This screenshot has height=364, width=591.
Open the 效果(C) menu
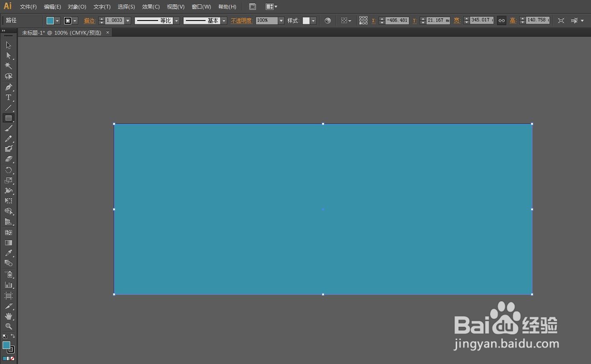tap(151, 7)
